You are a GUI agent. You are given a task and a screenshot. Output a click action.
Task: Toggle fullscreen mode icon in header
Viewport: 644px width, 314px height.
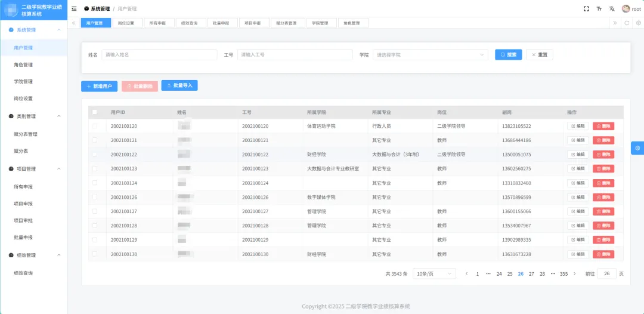point(587,8)
